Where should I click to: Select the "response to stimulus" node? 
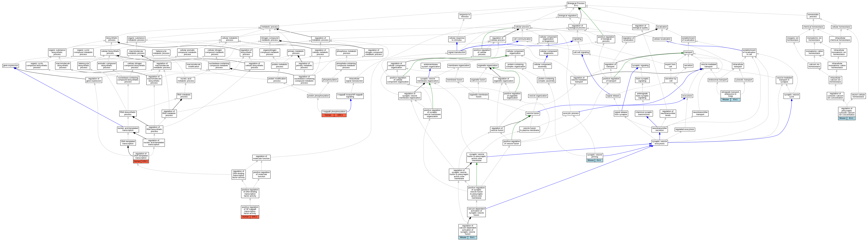point(465,16)
